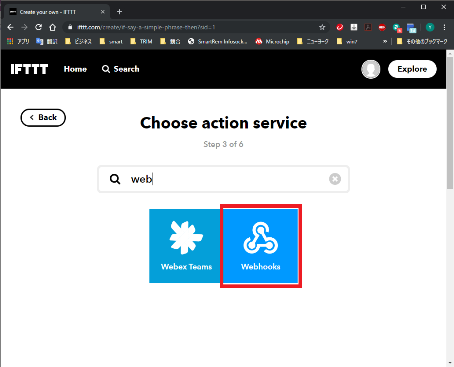
Task: Click the Back button
Action: 43,118
